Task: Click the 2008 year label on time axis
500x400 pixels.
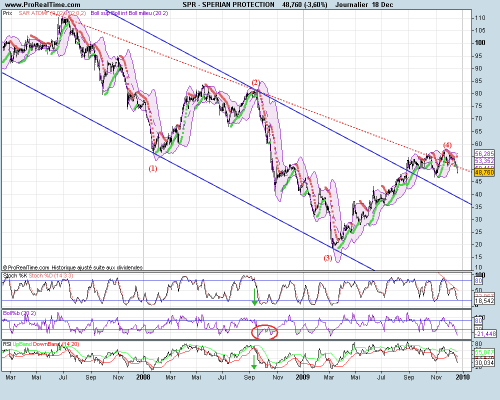Action: point(143,377)
